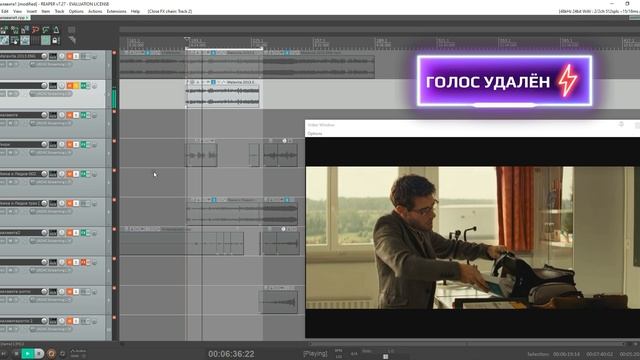The width and height of the screenshot is (640, 360).
Task: Solo track 5 with the S button
Action: [x=76, y=174]
